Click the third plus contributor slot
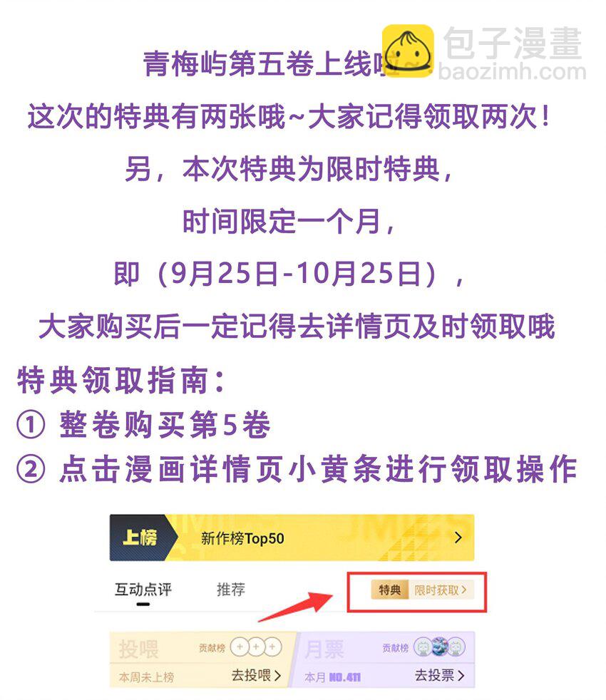Viewport: 606px width, 700px height. click(272, 647)
